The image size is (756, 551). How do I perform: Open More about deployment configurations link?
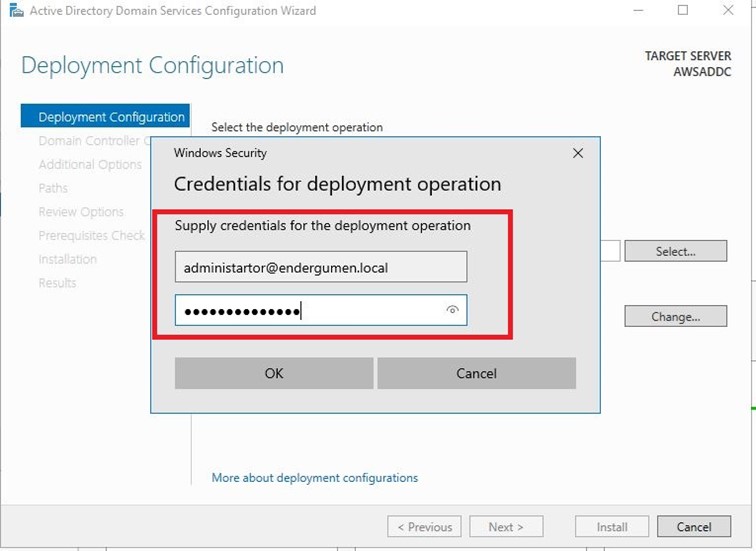pos(315,478)
